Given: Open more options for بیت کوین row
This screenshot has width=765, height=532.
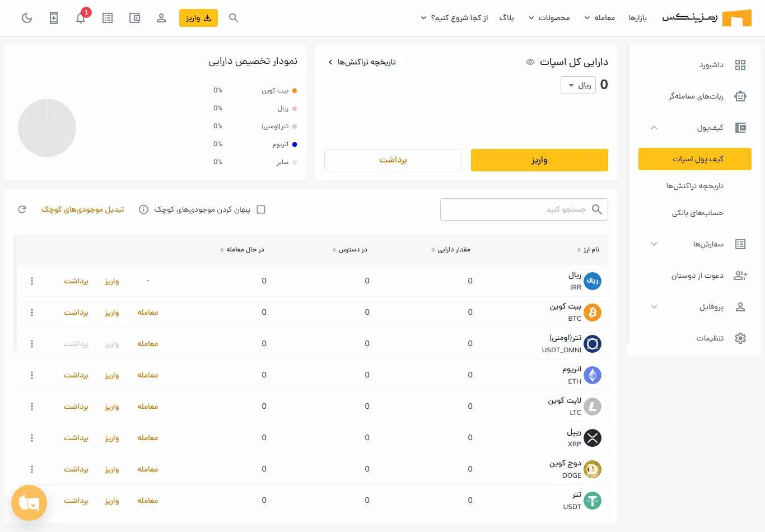Looking at the screenshot, I should click(x=32, y=312).
